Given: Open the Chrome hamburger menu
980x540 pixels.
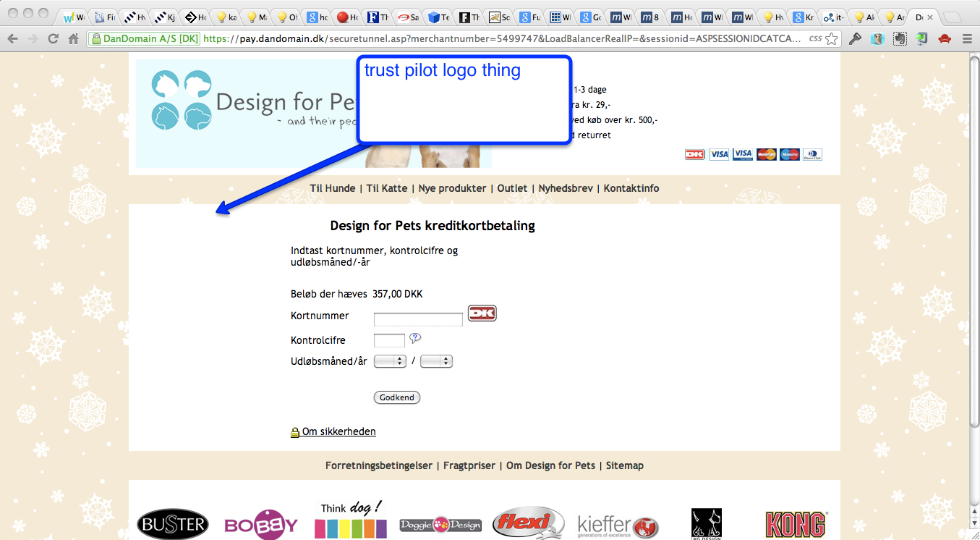Looking at the screenshot, I should pos(967,39).
